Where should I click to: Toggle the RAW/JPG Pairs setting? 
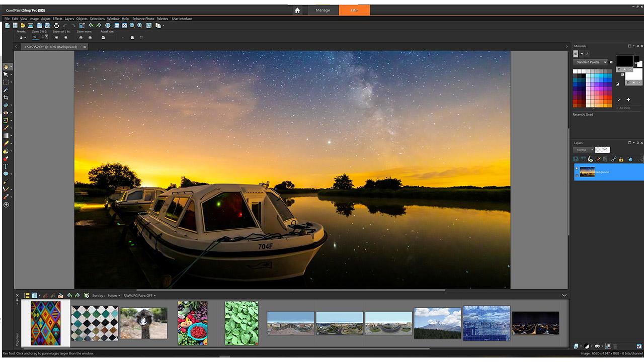coord(139,296)
